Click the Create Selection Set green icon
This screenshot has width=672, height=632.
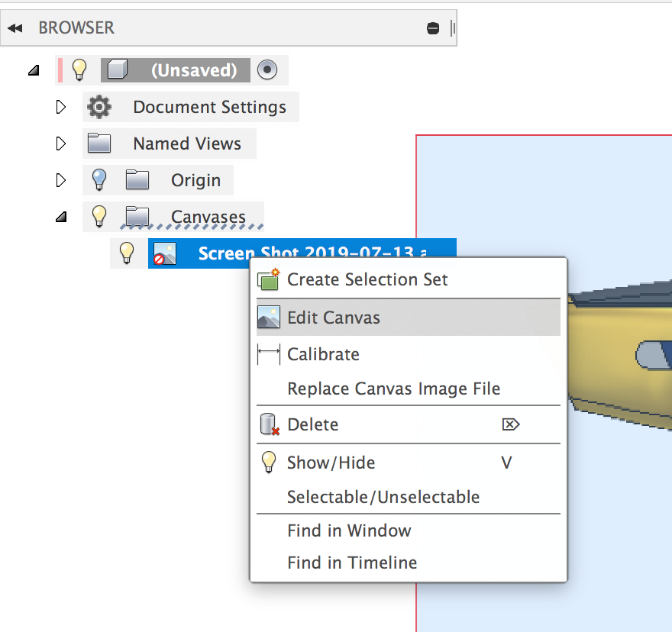point(268,279)
